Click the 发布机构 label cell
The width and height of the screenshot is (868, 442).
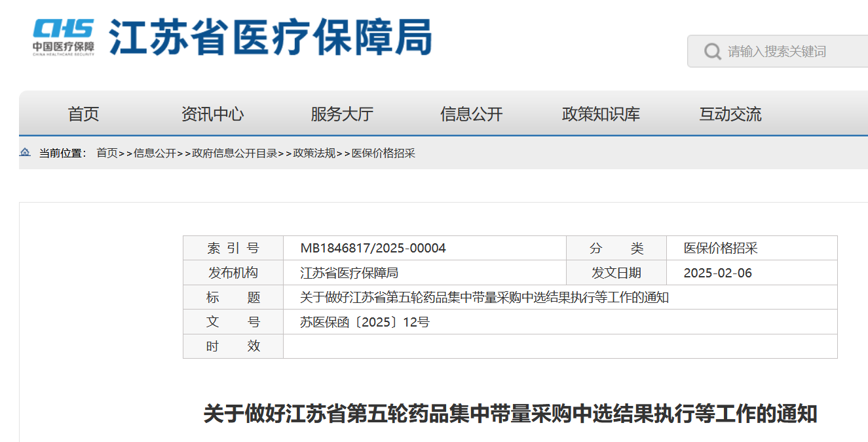coord(233,273)
